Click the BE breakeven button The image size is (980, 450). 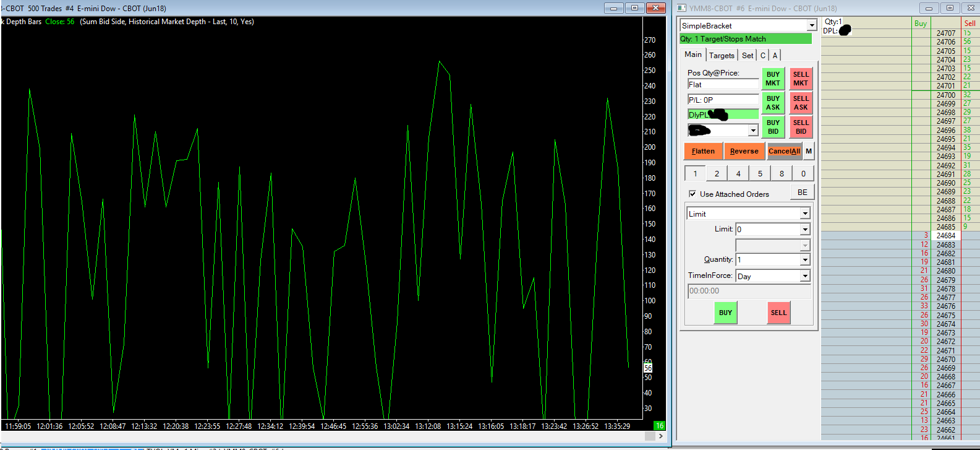click(802, 193)
